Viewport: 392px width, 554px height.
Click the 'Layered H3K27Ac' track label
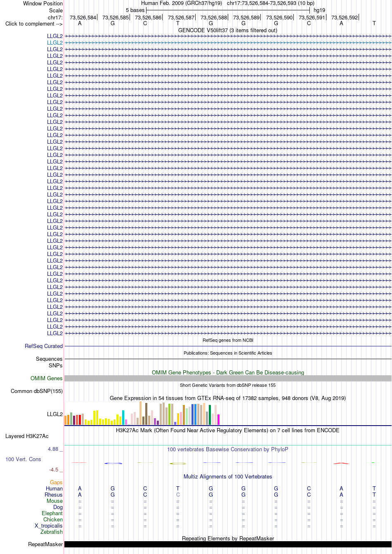[x=27, y=436]
